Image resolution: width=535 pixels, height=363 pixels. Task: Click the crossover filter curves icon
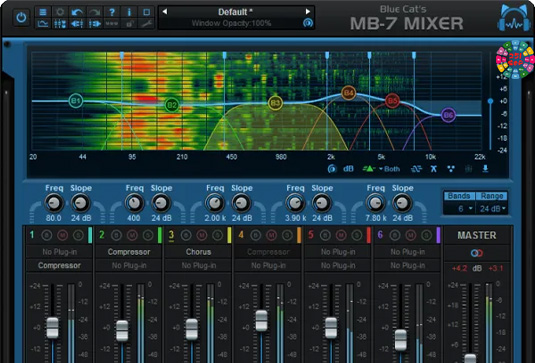click(416, 169)
